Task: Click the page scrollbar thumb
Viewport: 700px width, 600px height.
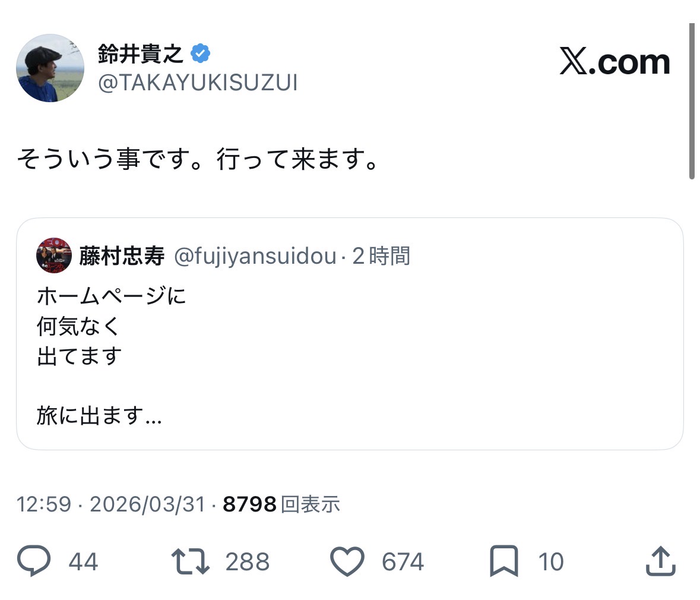Action: point(692,101)
